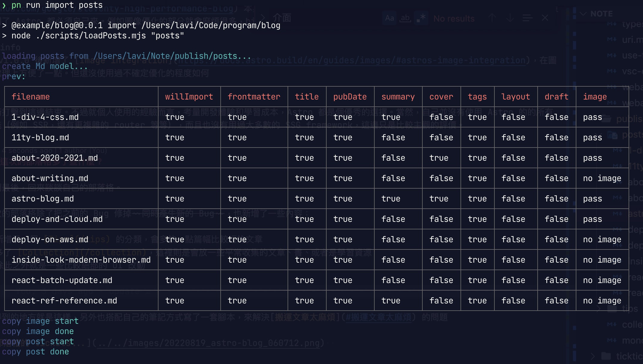Open the find-in-selection filter icon
The height and width of the screenshot is (364, 643).
click(527, 18)
